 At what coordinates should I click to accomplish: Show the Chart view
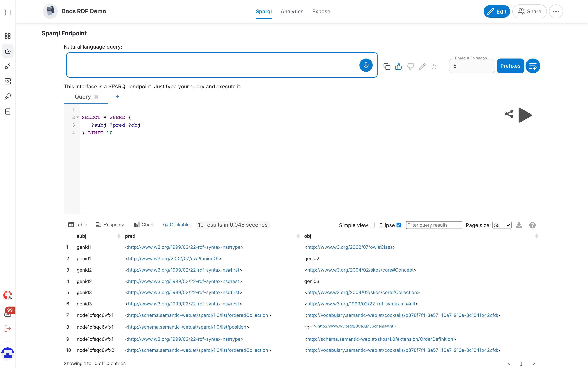(144, 225)
